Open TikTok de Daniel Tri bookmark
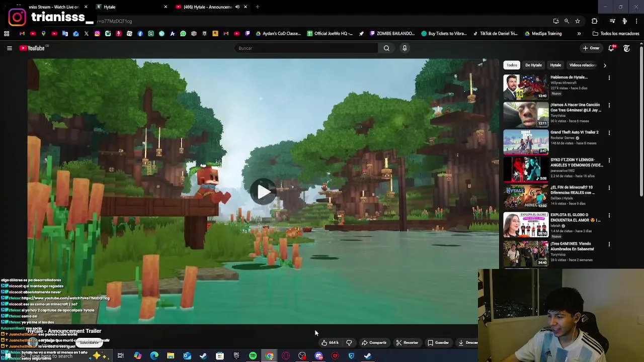 click(x=495, y=34)
